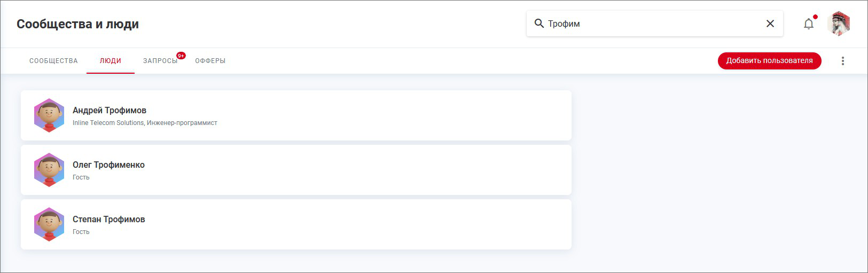The image size is (868, 273).
Task: Open the three-dot more options menu
Action: 843,61
